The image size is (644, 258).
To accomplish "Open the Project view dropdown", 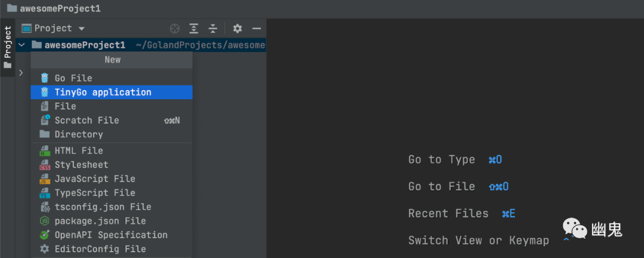I will (x=82, y=29).
